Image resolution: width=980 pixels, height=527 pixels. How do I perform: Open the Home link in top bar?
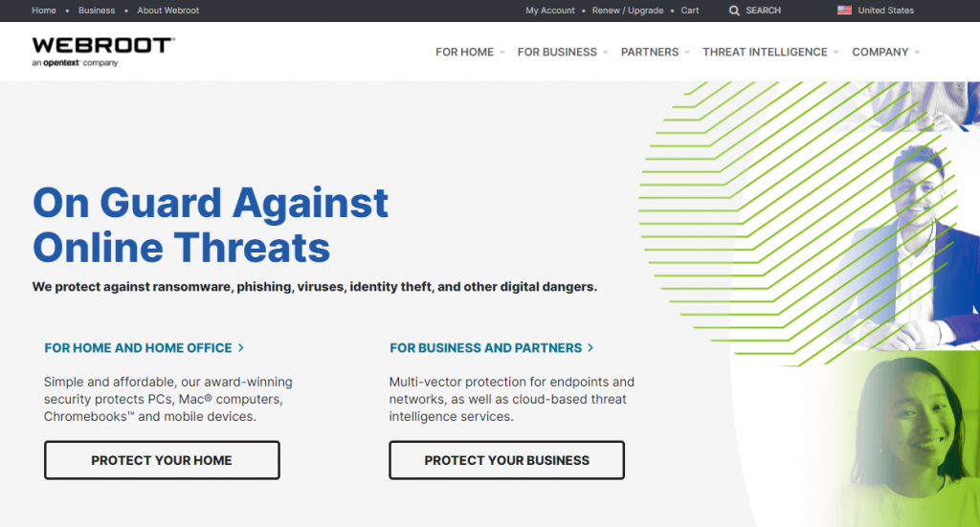44,11
